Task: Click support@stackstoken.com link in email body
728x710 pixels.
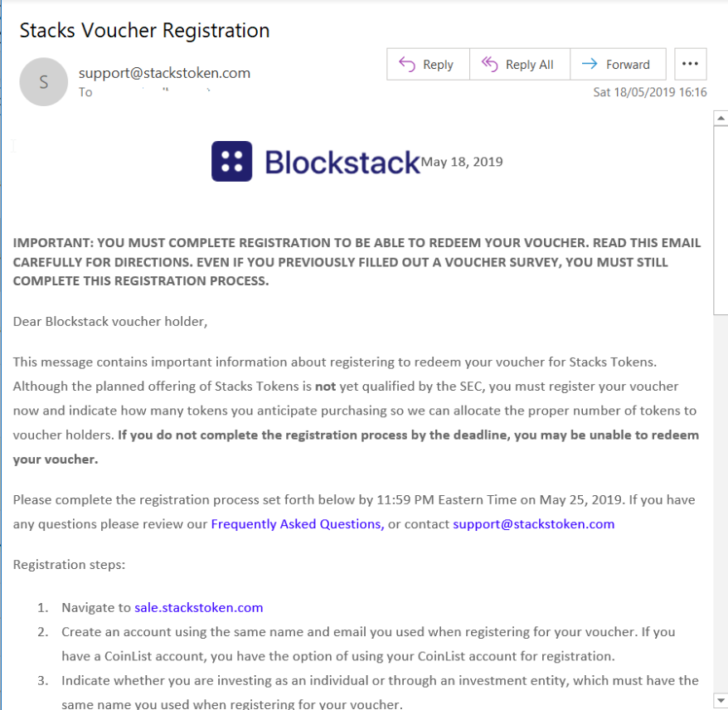Action: (x=533, y=524)
